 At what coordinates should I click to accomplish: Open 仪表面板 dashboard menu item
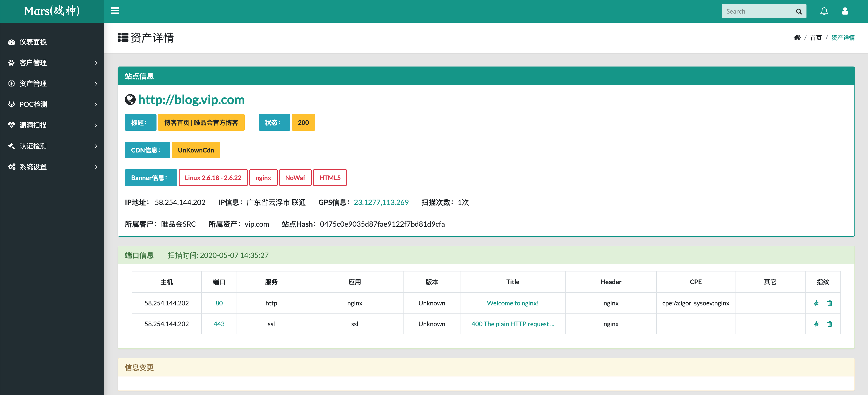click(33, 42)
